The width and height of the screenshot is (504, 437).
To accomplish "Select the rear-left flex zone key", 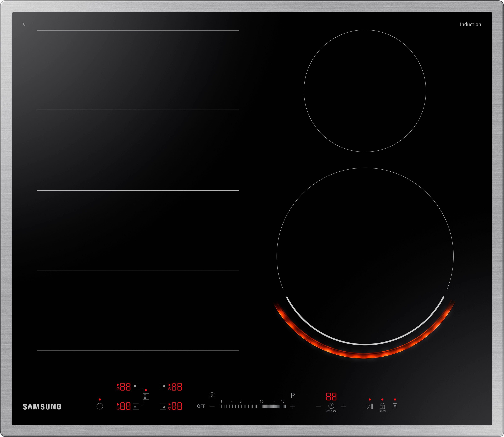I will (136, 387).
